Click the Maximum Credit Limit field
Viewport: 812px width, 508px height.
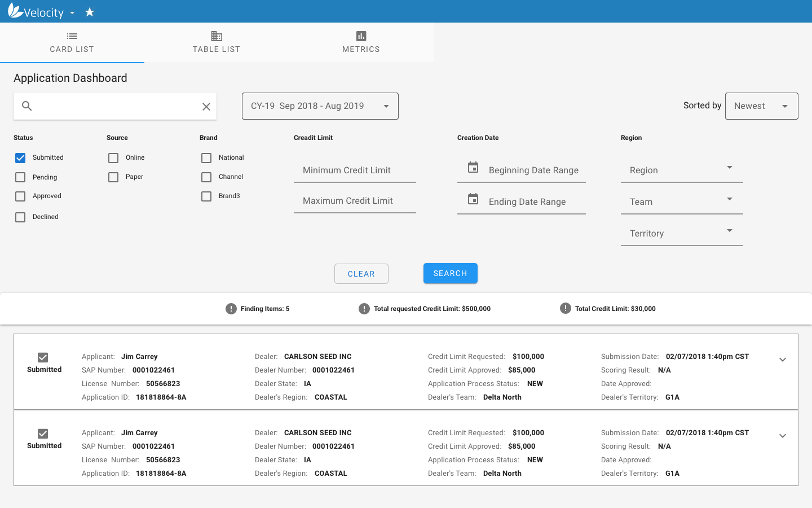[x=355, y=201]
